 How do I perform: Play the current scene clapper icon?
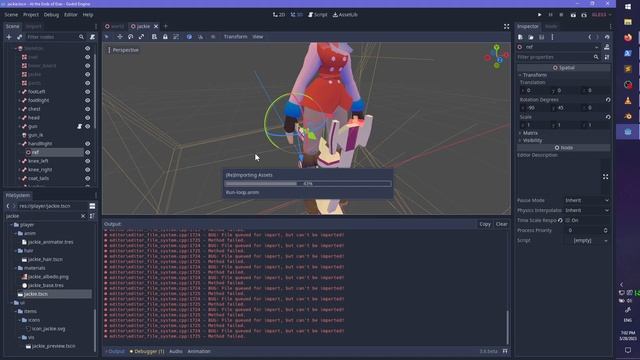[573, 15]
